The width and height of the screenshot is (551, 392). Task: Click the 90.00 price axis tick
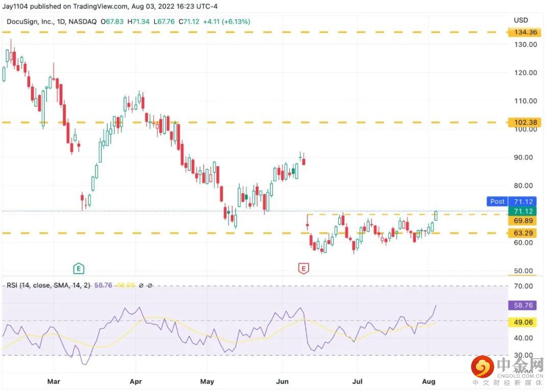(x=523, y=158)
